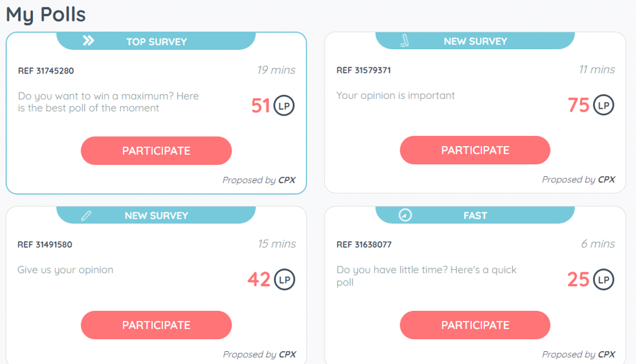Image resolution: width=636 pixels, height=364 pixels.
Task: Click the double-chevron icon on Top Survey
Action: pyautogui.click(x=88, y=41)
